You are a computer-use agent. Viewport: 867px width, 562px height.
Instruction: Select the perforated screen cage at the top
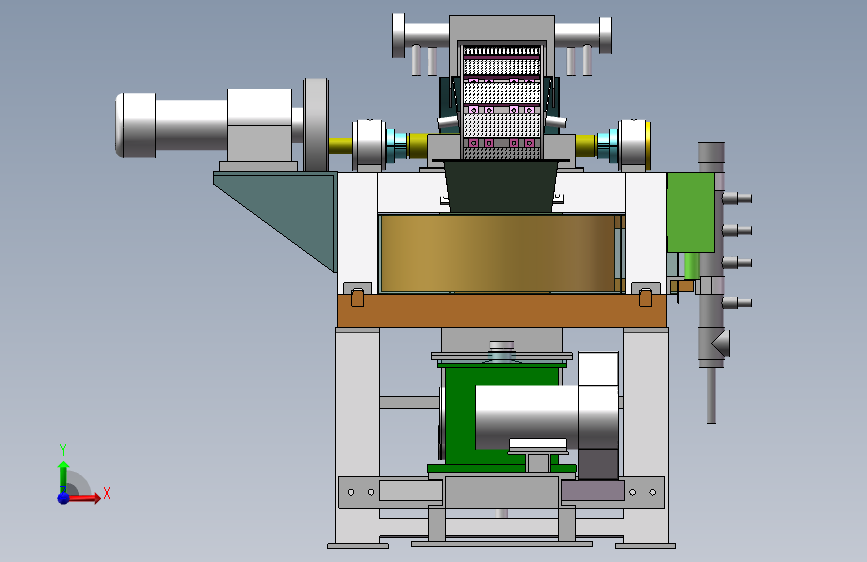click(x=502, y=102)
